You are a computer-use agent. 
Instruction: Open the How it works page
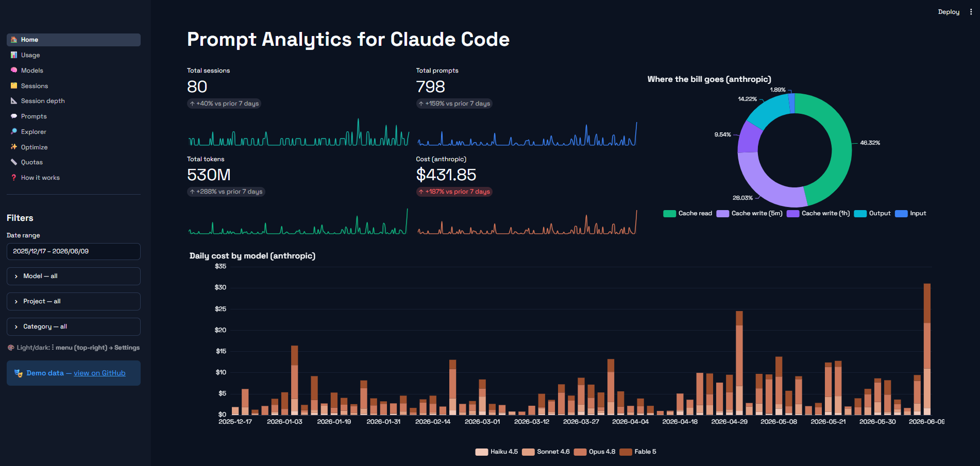(74, 178)
